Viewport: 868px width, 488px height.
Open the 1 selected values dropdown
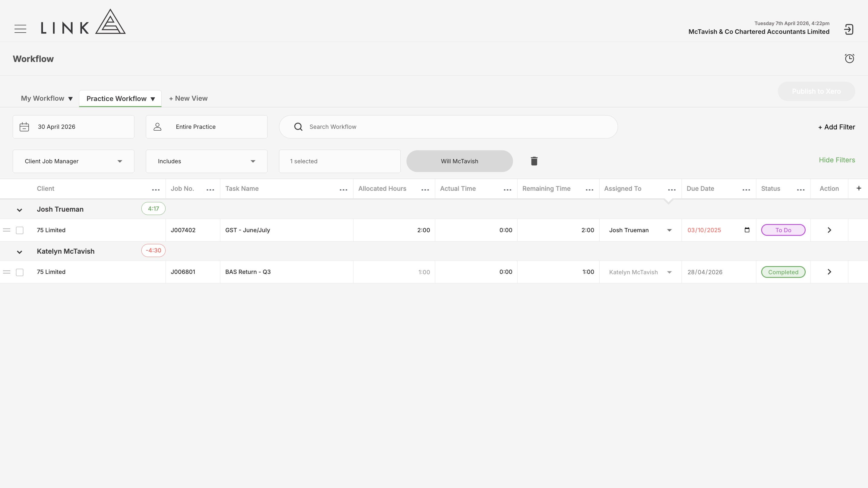340,161
